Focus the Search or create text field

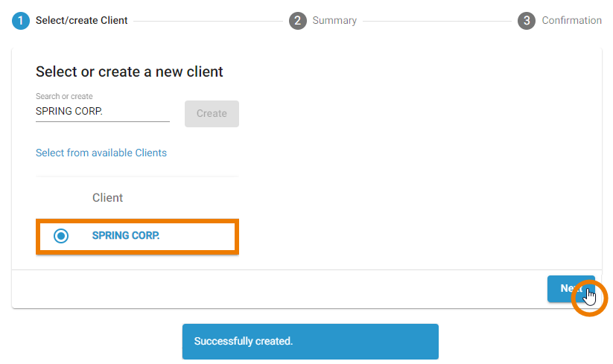[x=103, y=112]
